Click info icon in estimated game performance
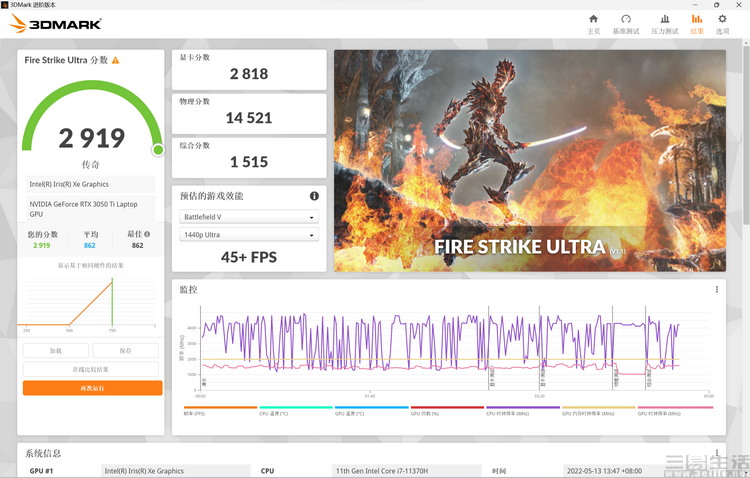The image size is (750, 478). click(x=314, y=196)
